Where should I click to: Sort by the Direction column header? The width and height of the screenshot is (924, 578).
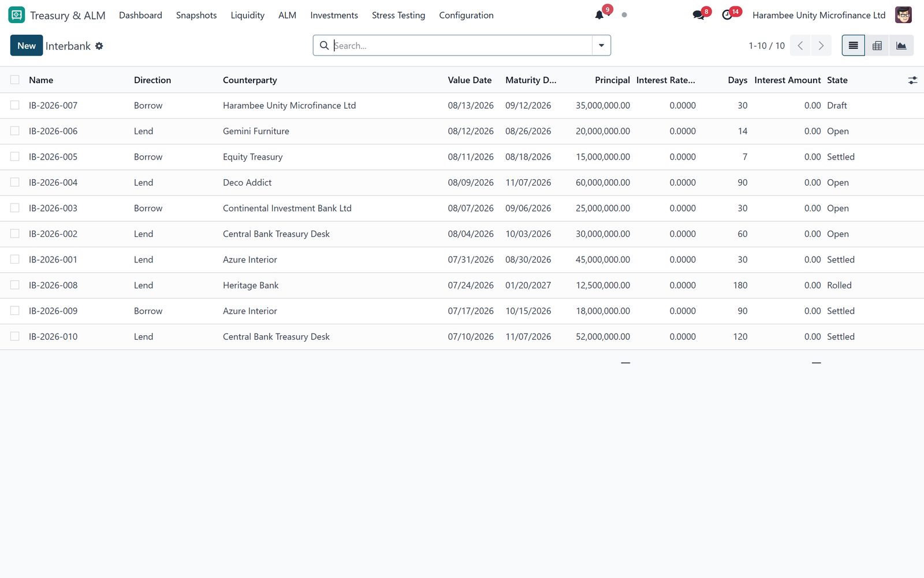pos(152,80)
